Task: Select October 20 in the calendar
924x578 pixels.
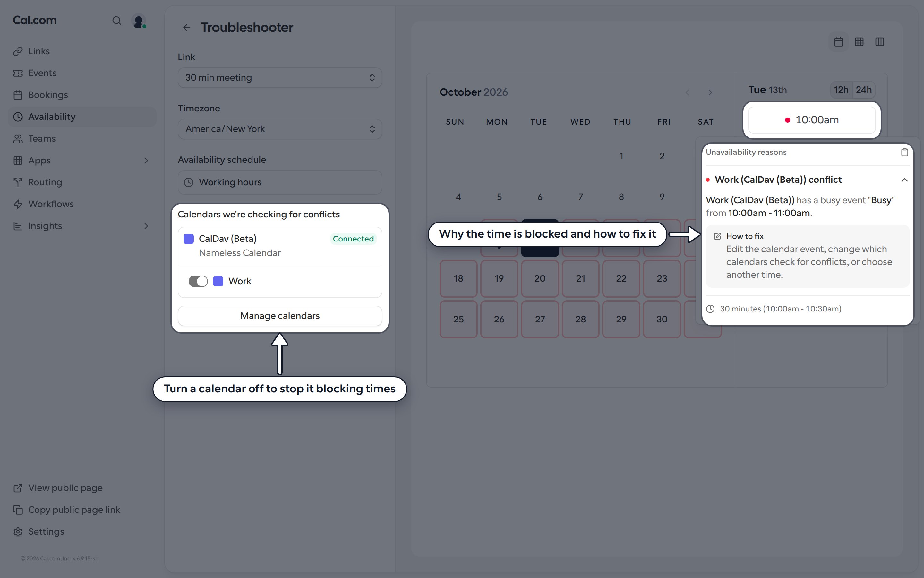Action: click(540, 279)
